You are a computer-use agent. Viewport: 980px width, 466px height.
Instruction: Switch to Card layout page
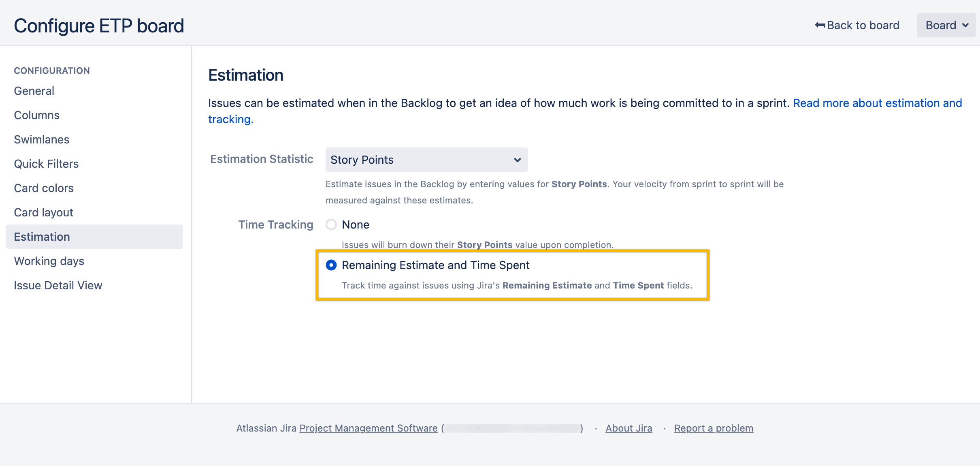43,212
